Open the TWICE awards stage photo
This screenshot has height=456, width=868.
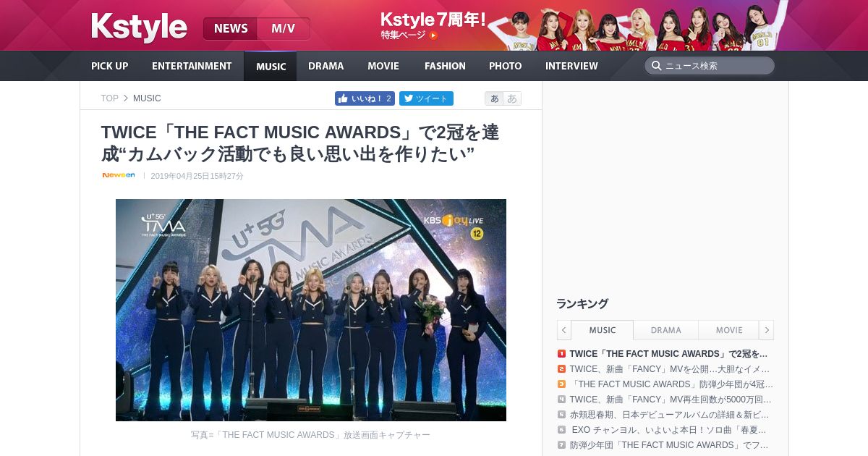[x=311, y=310]
